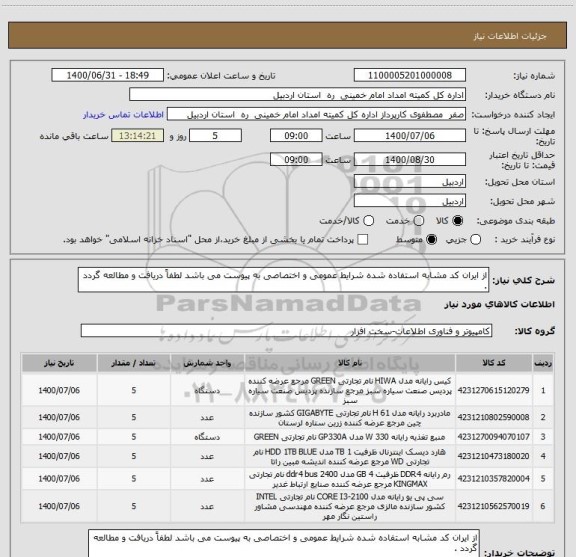Click product code 4231210357820004

tap(494, 478)
